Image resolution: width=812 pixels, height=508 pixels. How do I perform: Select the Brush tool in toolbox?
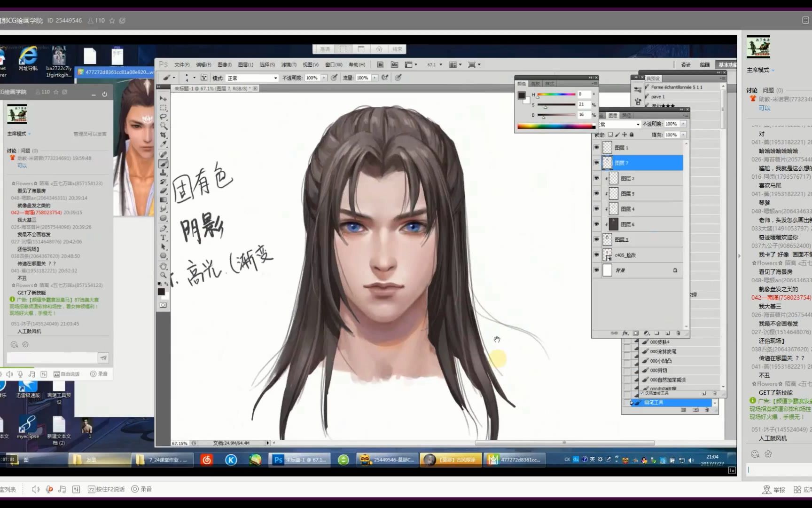163,164
